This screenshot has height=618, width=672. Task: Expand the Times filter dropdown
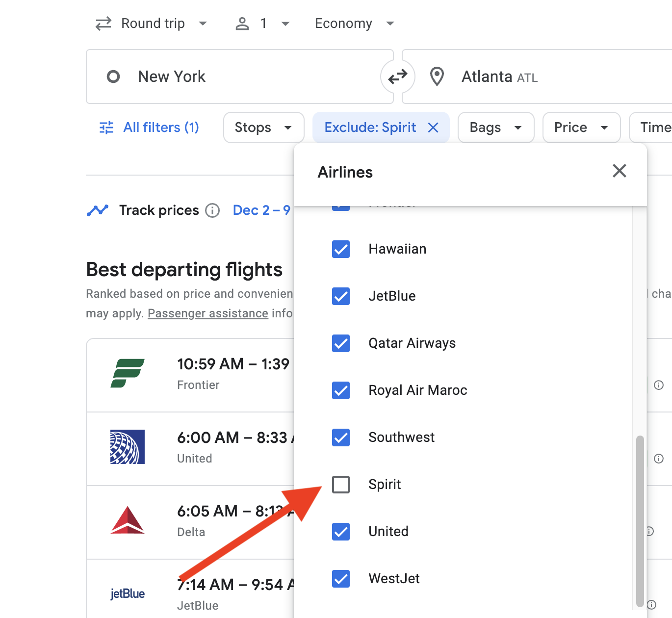(x=651, y=128)
